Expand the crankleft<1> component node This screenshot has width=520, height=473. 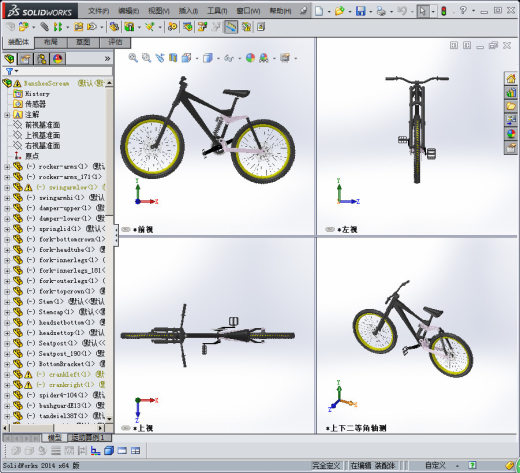tap(7, 374)
